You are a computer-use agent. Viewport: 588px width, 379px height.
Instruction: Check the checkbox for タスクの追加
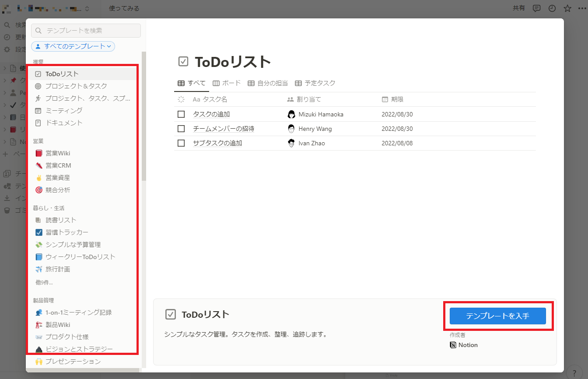point(181,114)
